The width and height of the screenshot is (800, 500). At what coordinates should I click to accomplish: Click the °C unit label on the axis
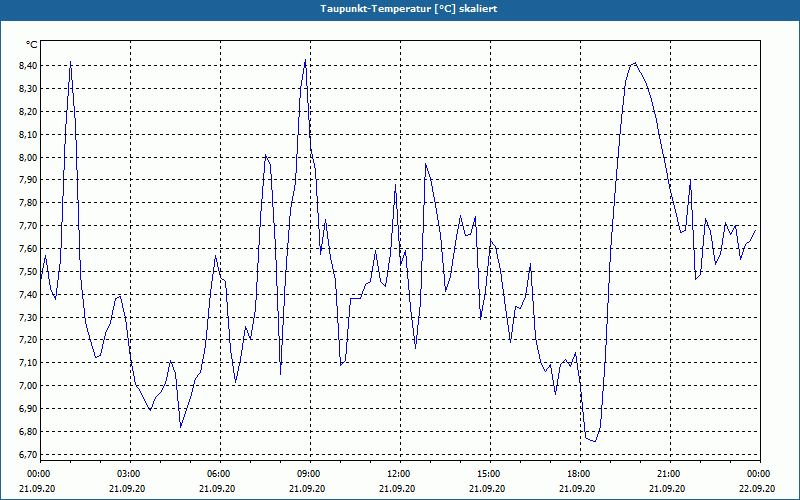pyautogui.click(x=31, y=45)
